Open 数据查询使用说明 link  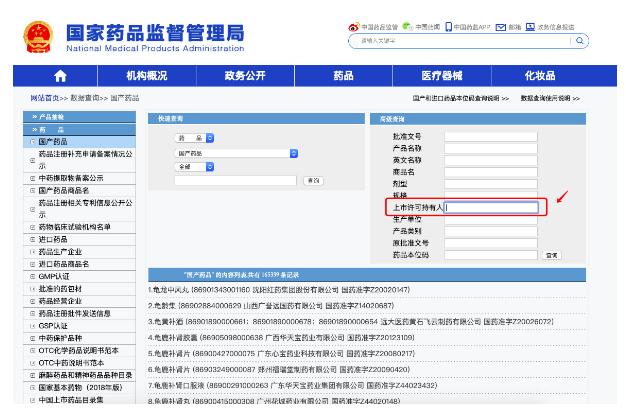(x=550, y=98)
